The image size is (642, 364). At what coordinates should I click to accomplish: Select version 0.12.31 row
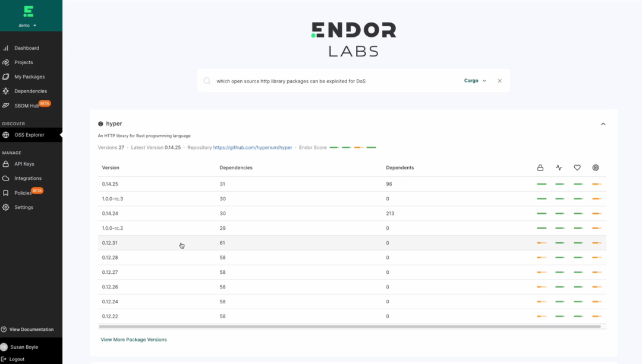click(352, 243)
